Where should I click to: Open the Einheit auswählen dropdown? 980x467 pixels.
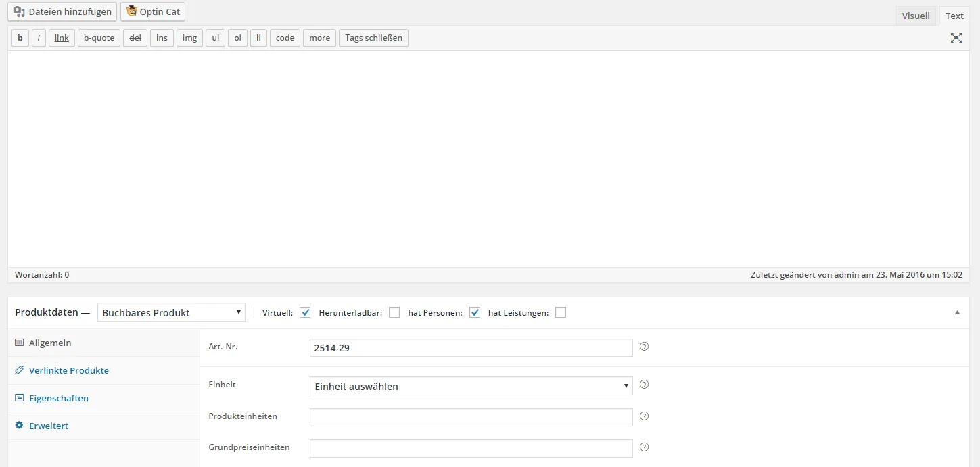point(471,386)
